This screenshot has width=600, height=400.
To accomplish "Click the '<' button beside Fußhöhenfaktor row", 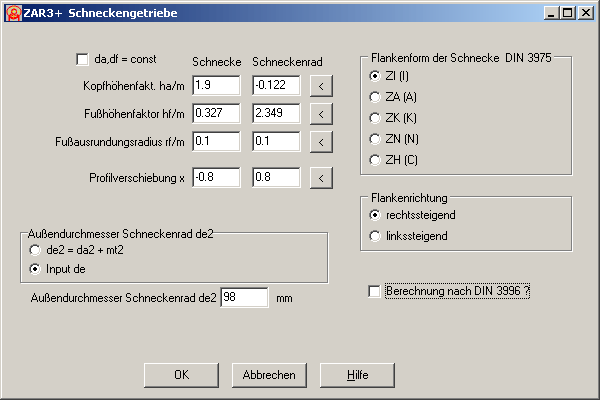I will [x=320, y=114].
